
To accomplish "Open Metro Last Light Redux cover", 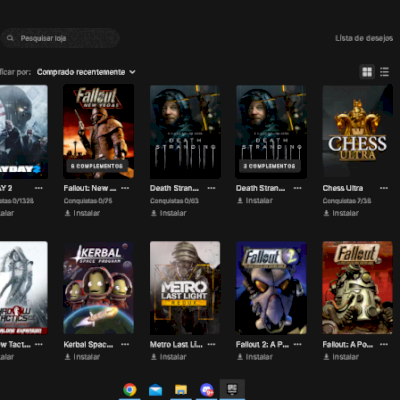I will pos(185,288).
